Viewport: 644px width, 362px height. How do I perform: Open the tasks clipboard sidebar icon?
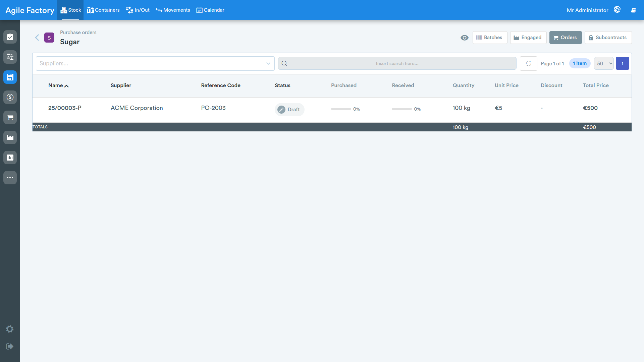(10, 37)
